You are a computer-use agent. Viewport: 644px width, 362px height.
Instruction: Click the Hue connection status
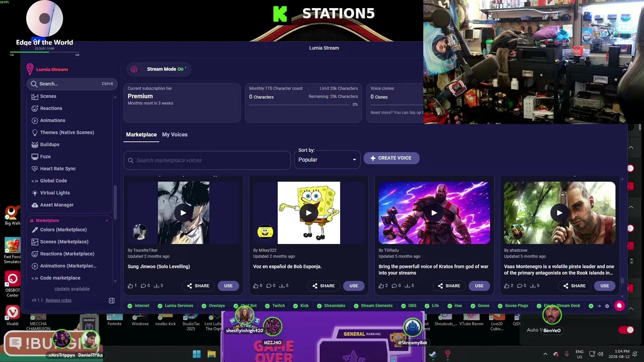pyautogui.click(x=455, y=306)
